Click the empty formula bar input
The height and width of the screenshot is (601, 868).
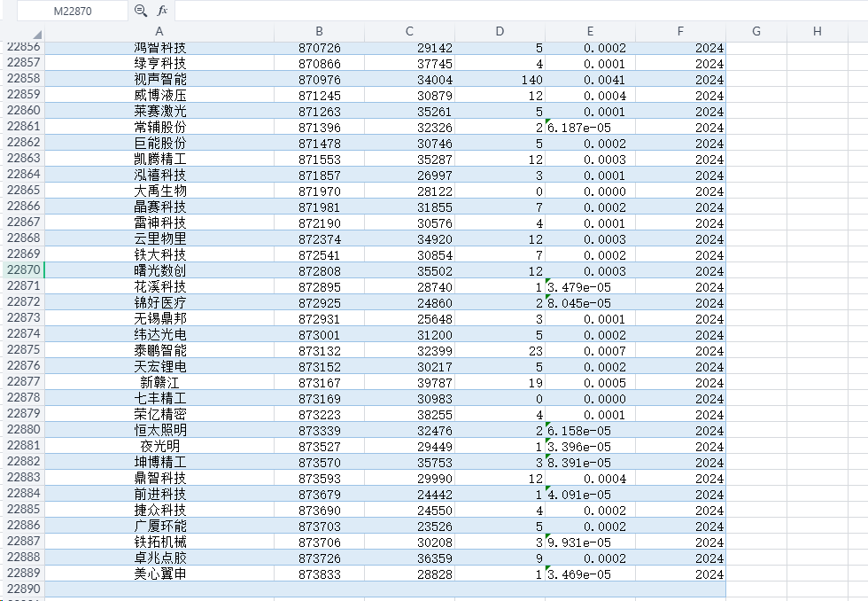click(x=521, y=11)
